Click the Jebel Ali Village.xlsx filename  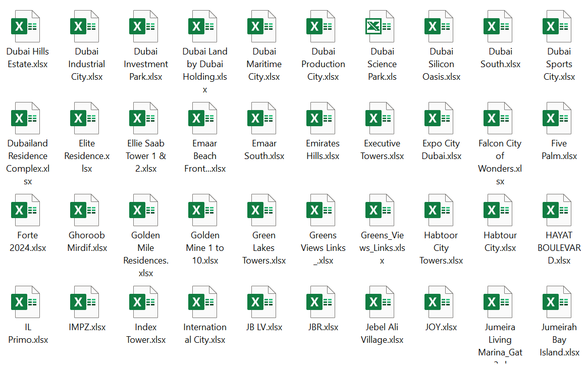[x=382, y=333]
